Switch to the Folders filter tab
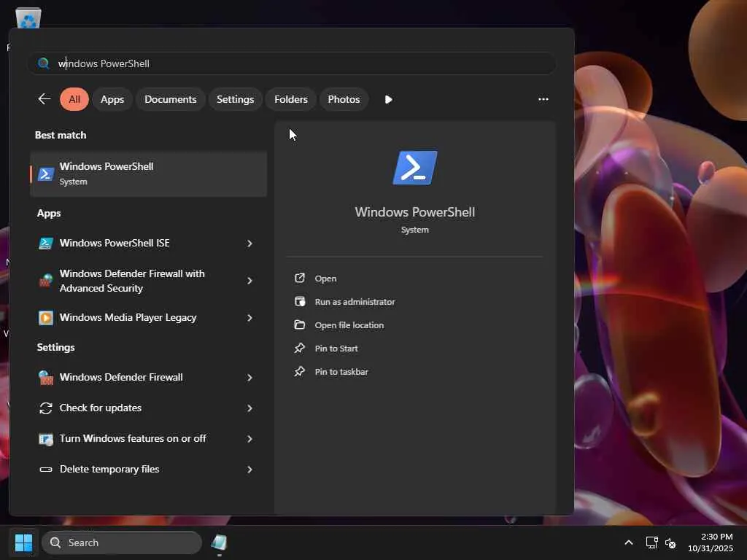The height and width of the screenshot is (560, 747). (x=291, y=99)
